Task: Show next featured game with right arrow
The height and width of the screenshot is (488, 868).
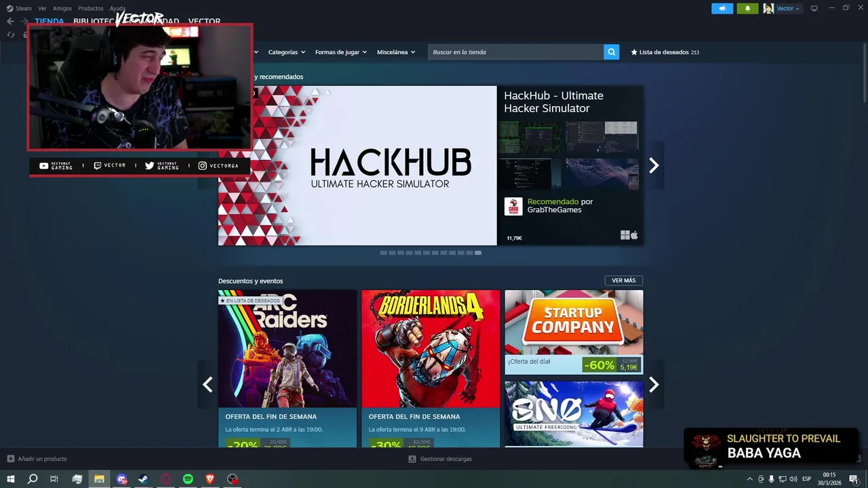Action: point(654,165)
